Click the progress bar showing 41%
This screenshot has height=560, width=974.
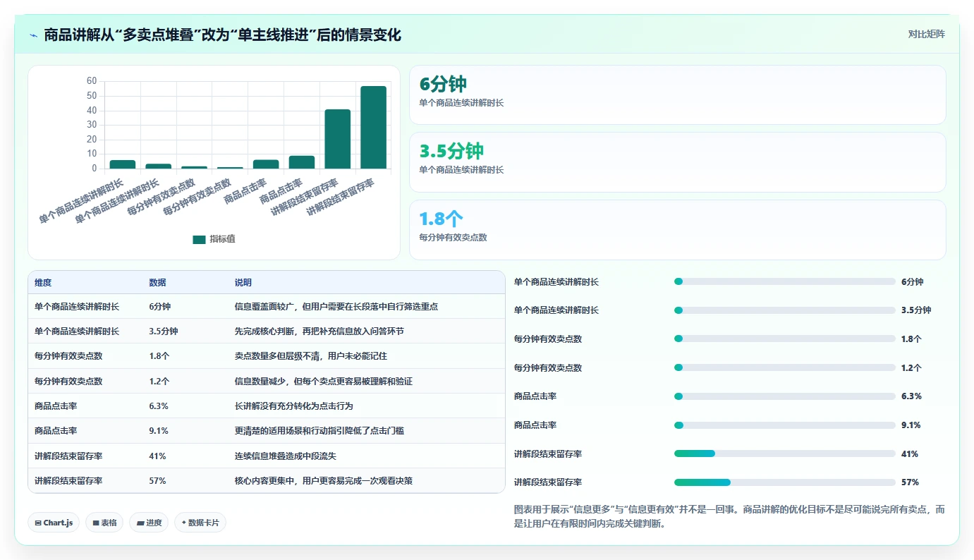[x=784, y=454]
